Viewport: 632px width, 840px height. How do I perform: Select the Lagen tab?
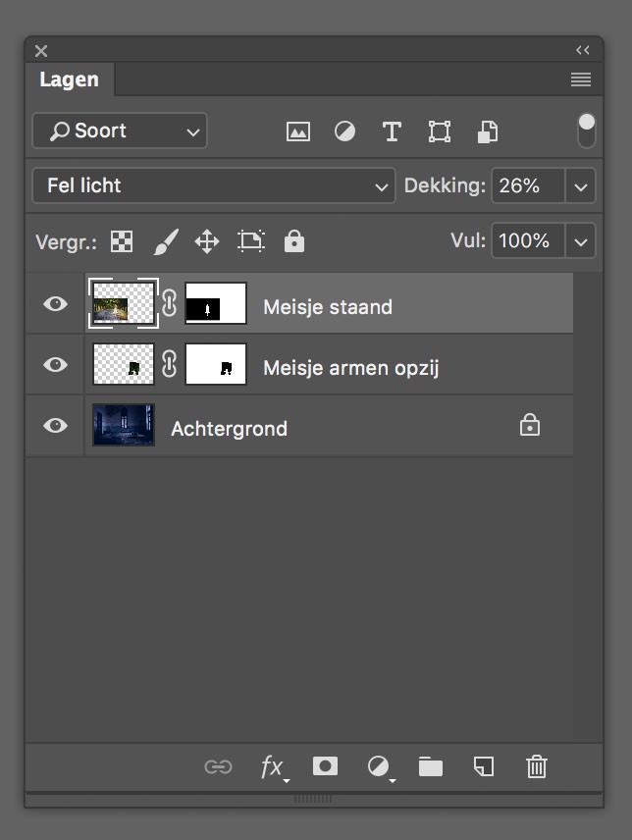point(69,79)
